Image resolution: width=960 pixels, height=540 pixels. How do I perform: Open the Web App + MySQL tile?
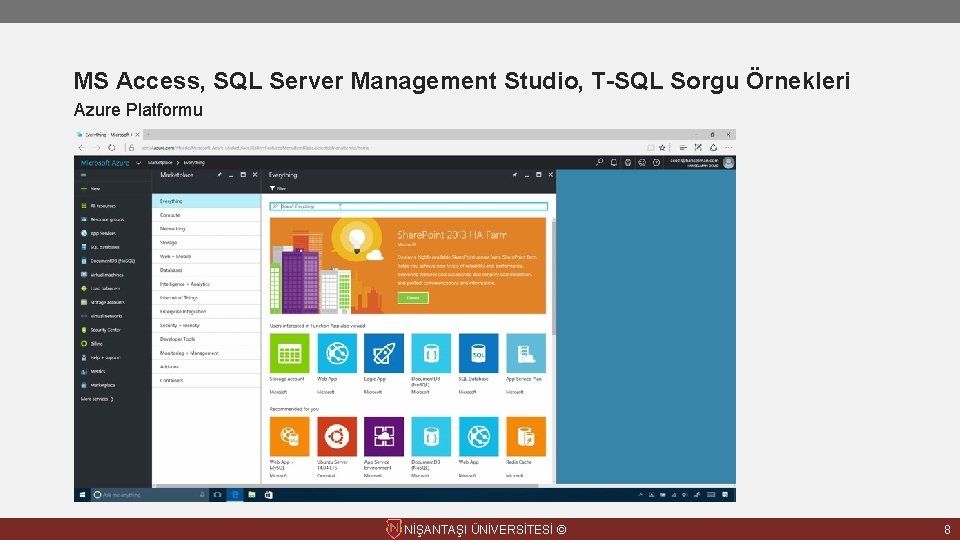289,437
